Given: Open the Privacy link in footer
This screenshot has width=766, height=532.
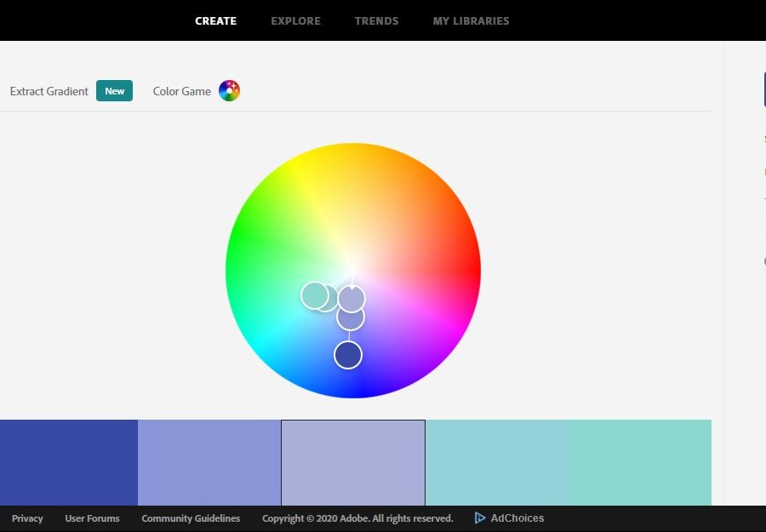Looking at the screenshot, I should tap(27, 518).
